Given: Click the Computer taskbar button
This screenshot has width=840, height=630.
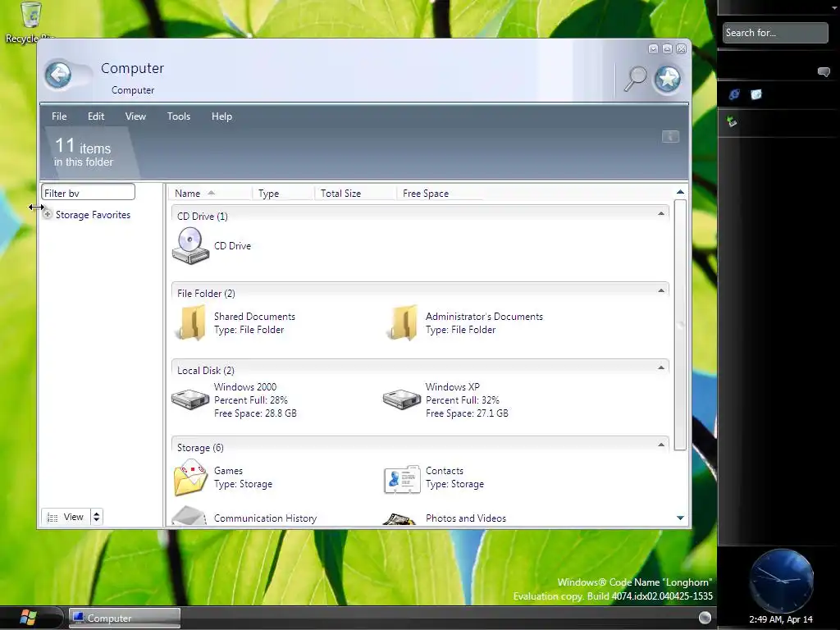Looking at the screenshot, I should [125, 619].
